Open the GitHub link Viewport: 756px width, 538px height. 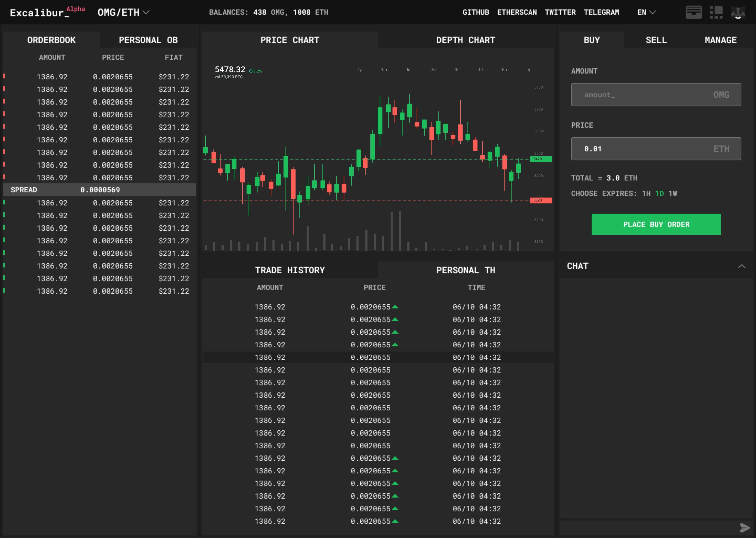[476, 12]
